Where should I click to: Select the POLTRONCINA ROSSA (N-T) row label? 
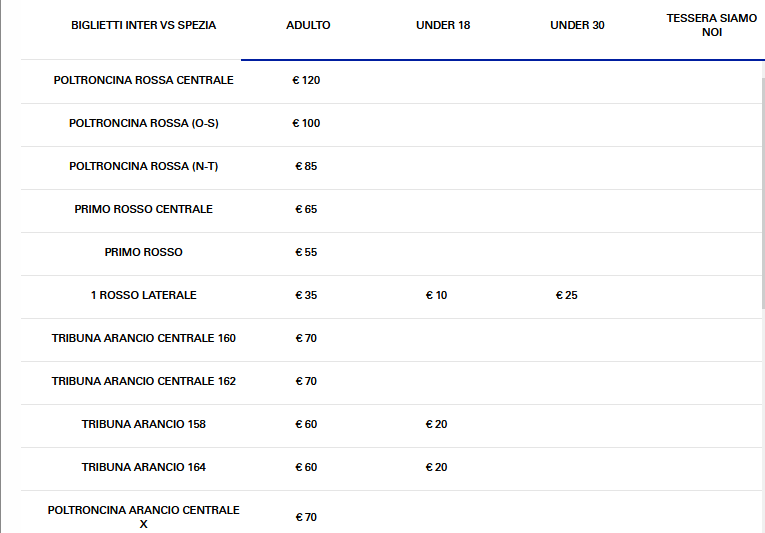click(143, 166)
